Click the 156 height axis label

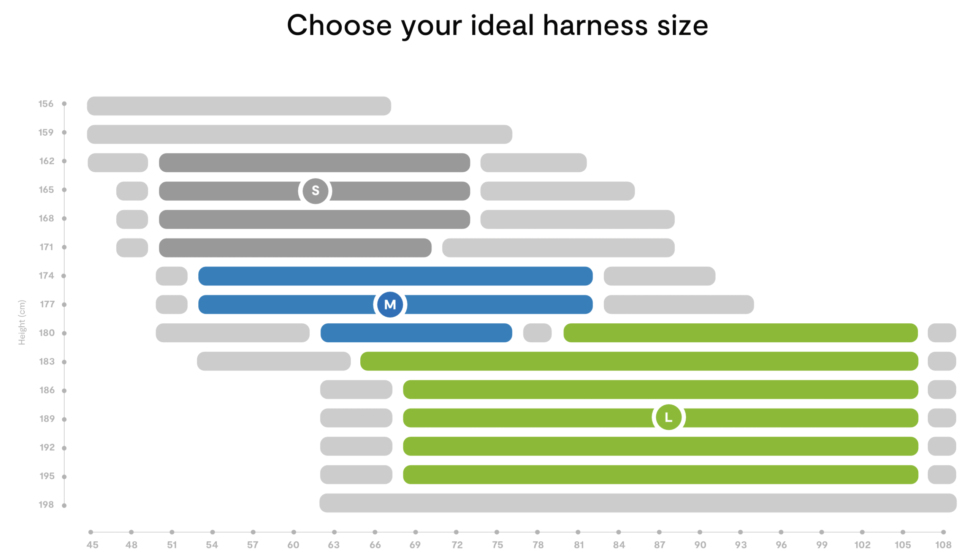(x=46, y=104)
